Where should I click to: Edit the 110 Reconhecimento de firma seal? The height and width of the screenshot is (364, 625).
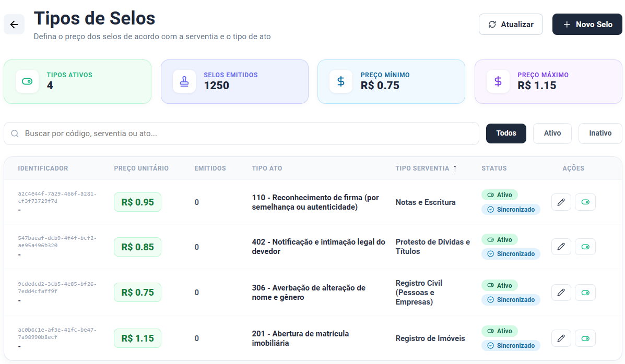561,202
